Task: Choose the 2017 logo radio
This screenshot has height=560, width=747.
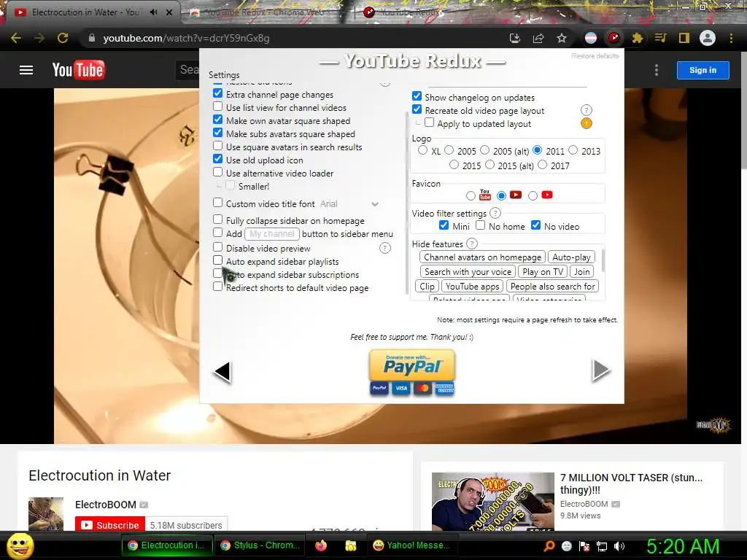Action: (x=542, y=165)
